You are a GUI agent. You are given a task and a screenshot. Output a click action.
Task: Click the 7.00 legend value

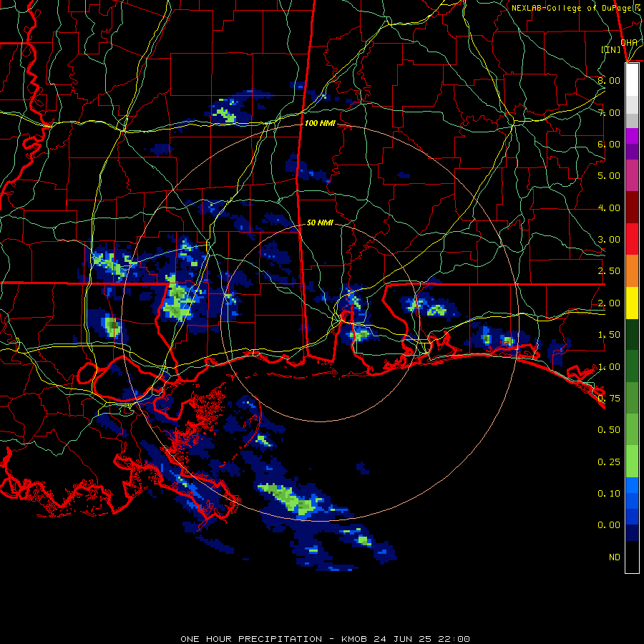coord(609,112)
